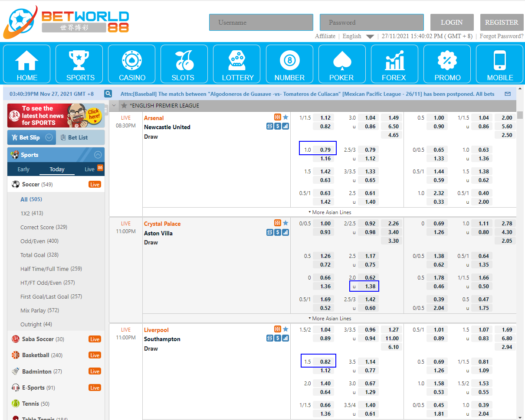Collapse the Sports sidebar panel
This screenshot has width=525, height=420.
98,155
